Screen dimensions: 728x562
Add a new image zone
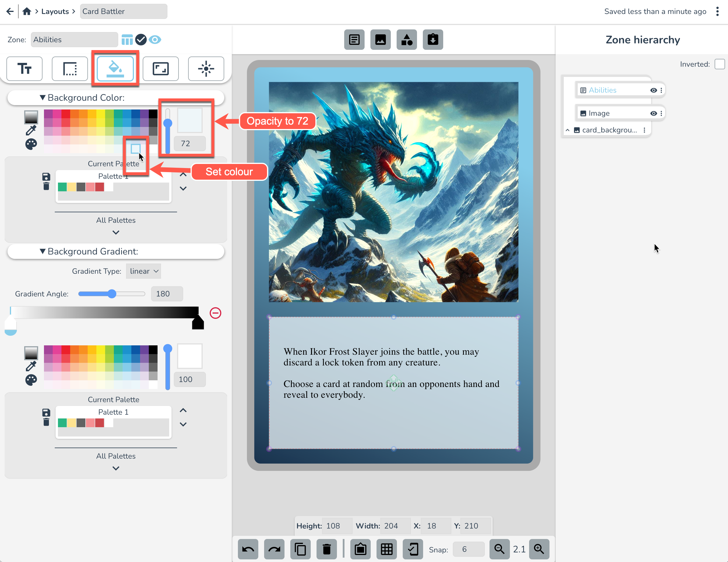(380, 40)
